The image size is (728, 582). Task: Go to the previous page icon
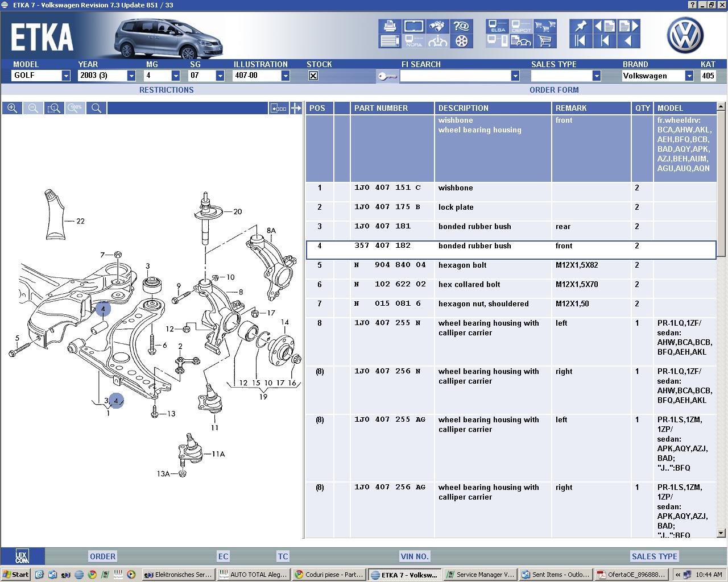(605, 26)
